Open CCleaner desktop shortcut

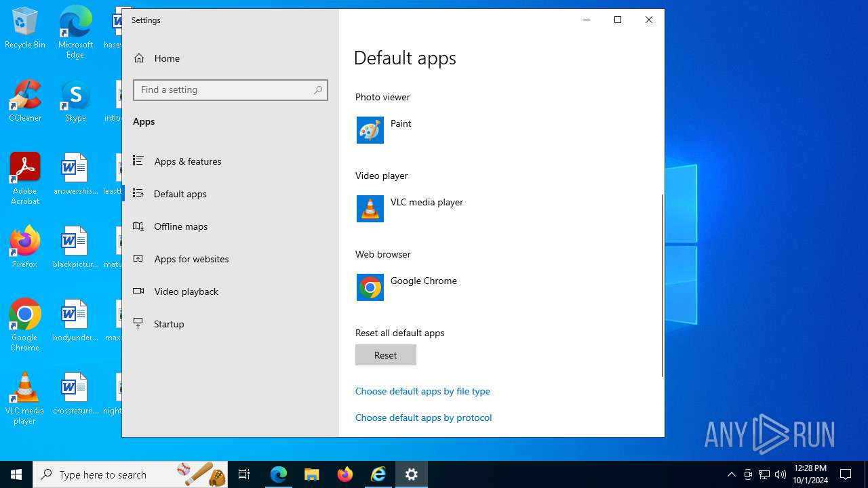coord(25,102)
